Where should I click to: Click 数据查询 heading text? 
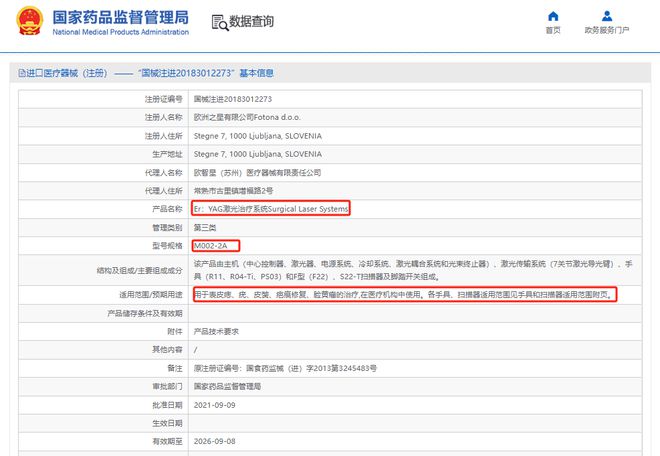pos(251,21)
